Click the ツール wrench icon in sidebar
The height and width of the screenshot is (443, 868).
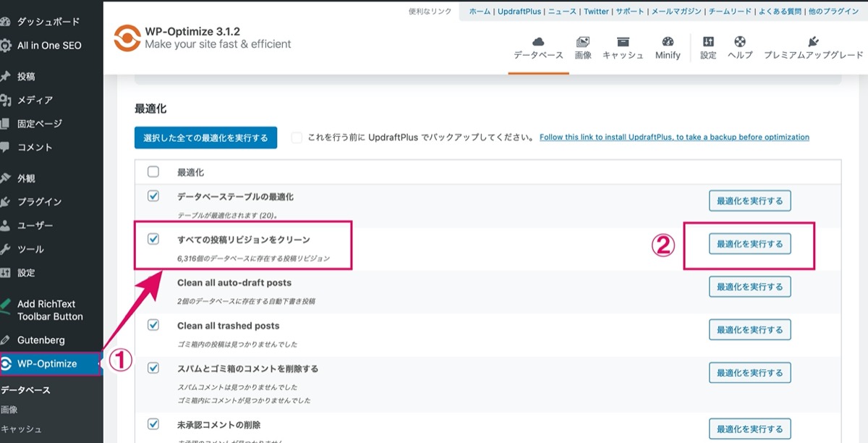[x=6, y=249]
